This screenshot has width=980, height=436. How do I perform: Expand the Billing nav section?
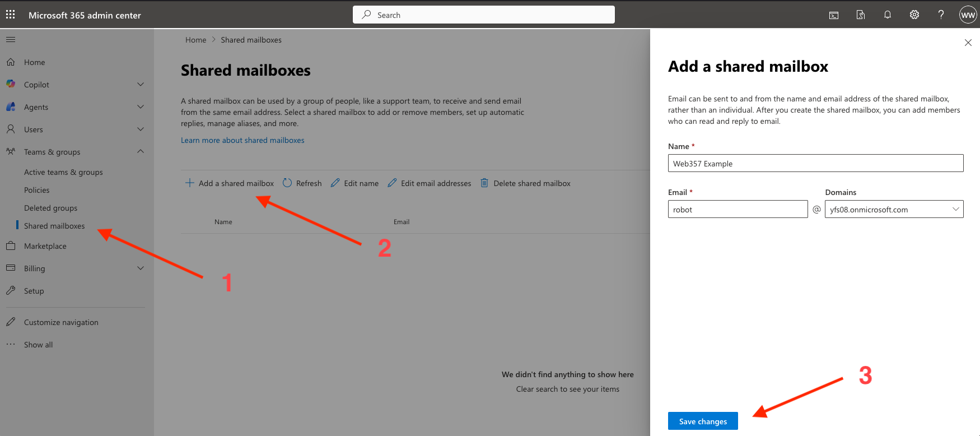click(x=141, y=268)
